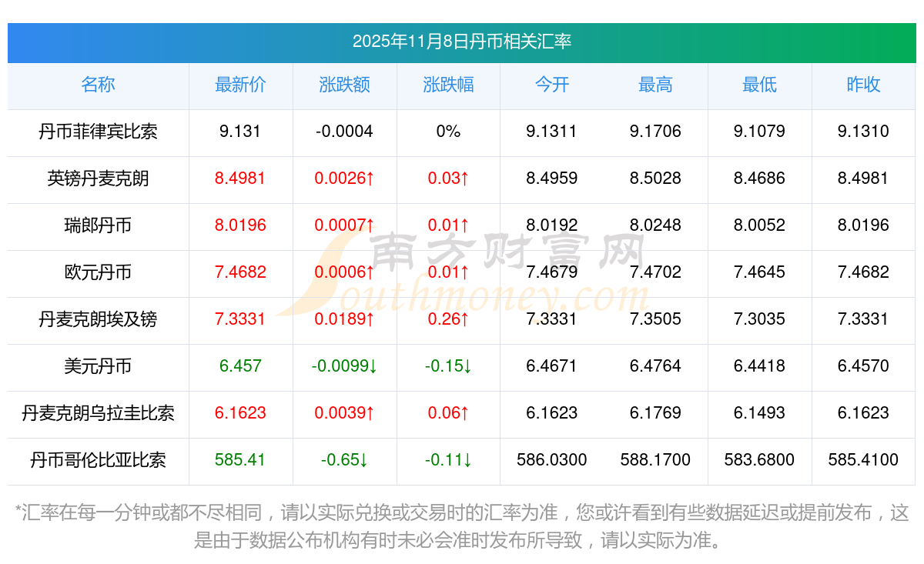
Task: Select change percent -0.15↓
Action: pyautogui.click(x=448, y=366)
